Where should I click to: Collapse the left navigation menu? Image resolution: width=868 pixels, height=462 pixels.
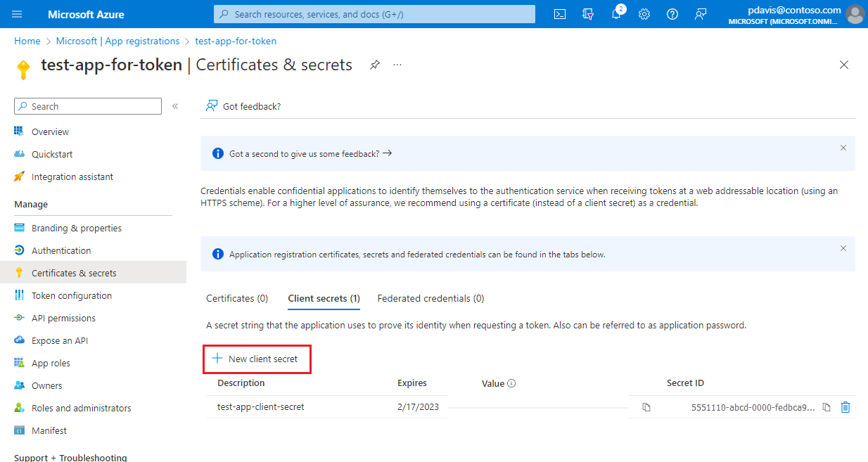pos(175,106)
